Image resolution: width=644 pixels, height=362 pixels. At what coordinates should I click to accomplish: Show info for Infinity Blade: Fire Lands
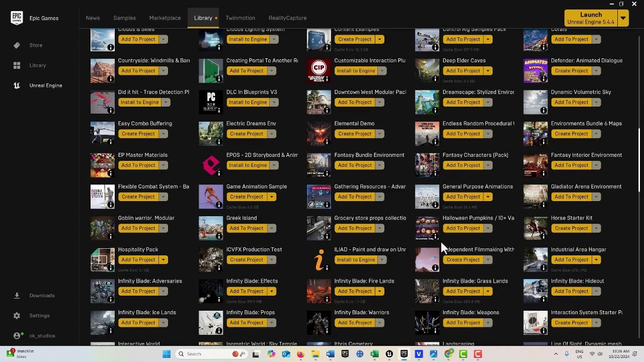(x=327, y=299)
